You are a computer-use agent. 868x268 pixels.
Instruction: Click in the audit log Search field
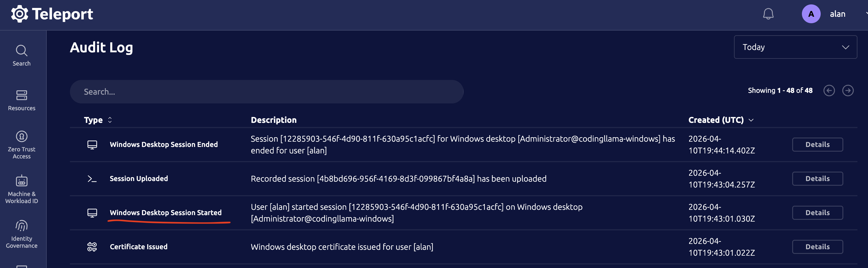click(x=266, y=92)
